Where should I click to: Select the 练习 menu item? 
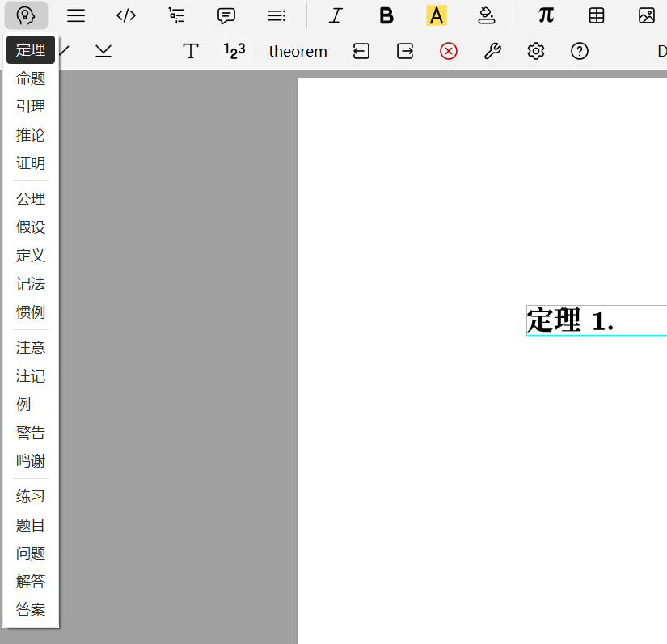31,497
